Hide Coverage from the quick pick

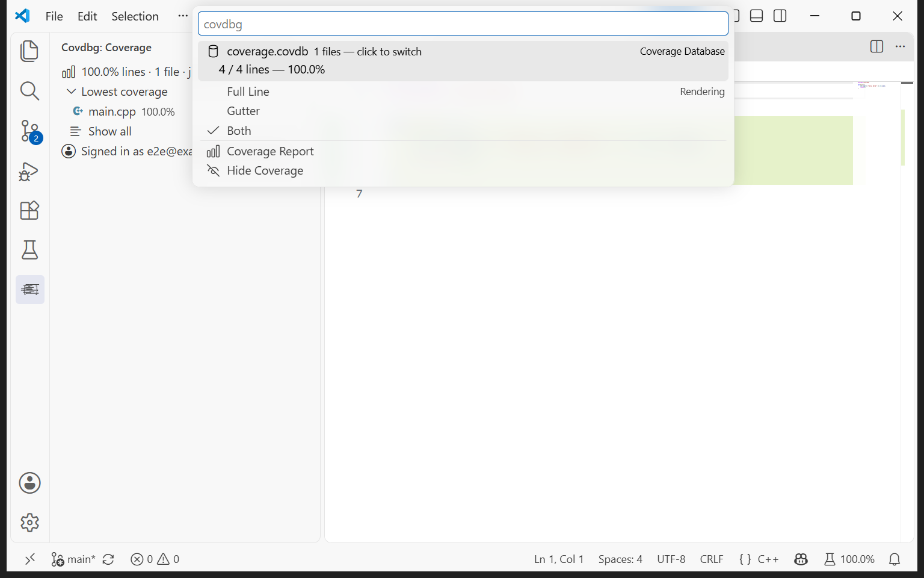click(463, 170)
